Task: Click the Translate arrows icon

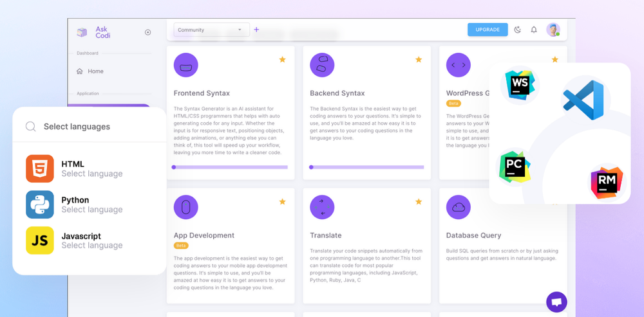Action: click(322, 207)
